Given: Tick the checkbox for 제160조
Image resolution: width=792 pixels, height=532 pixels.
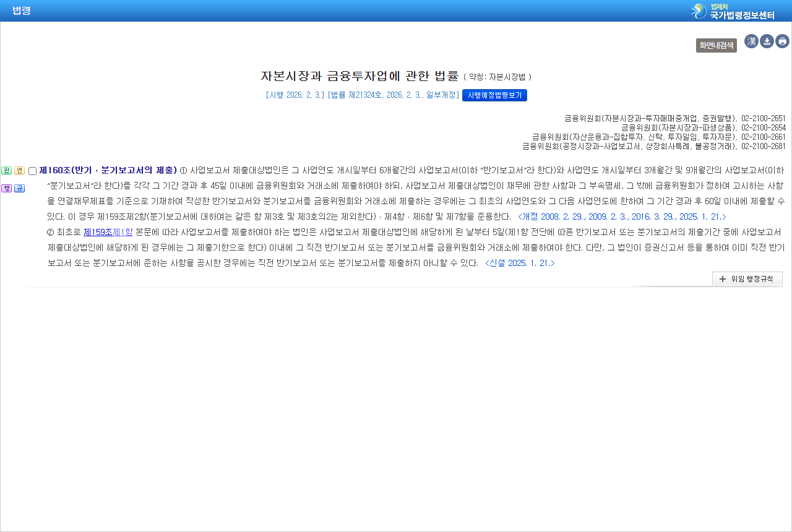Looking at the screenshot, I should pyautogui.click(x=32, y=171).
